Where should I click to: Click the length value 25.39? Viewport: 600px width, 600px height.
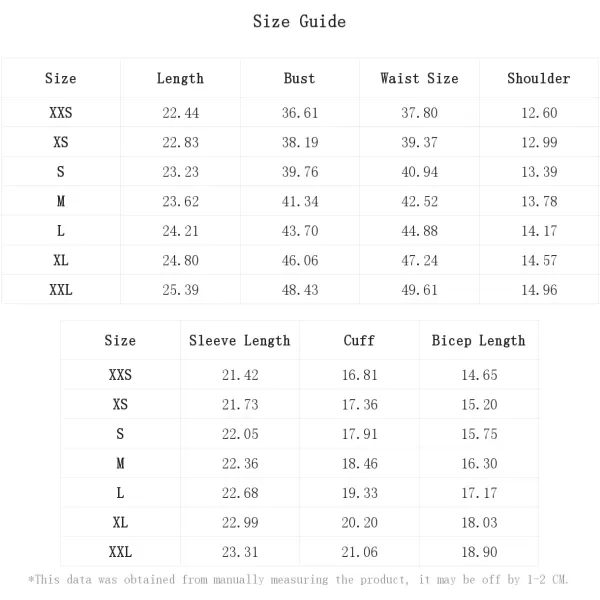(180, 290)
